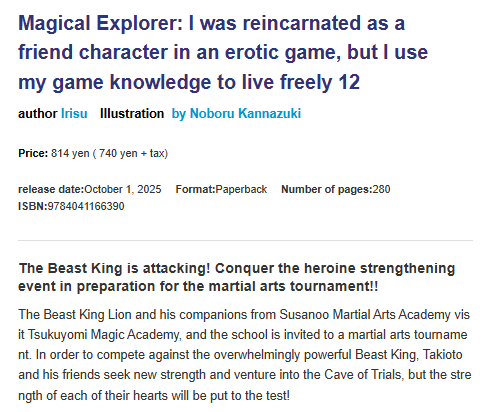Select the Paperback format value
Screen dimensions: 487x412
pyautogui.click(x=241, y=189)
